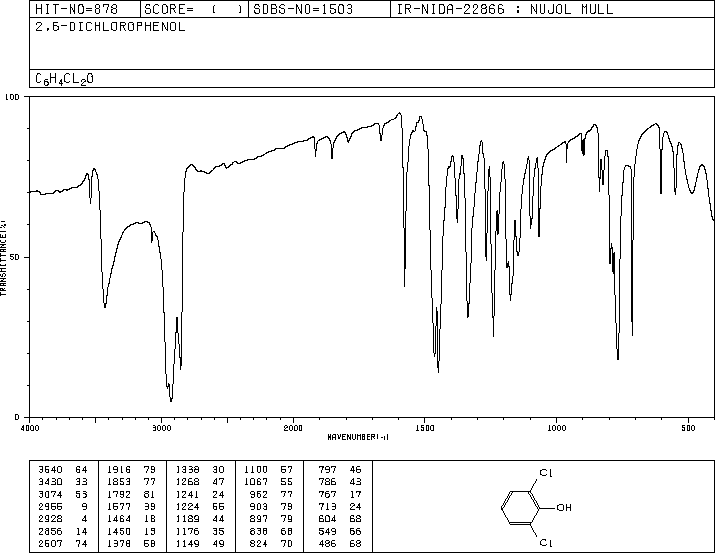Screen dimensions: 715x553
Task: Click the 486 peak table entry
Action: point(341,543)
